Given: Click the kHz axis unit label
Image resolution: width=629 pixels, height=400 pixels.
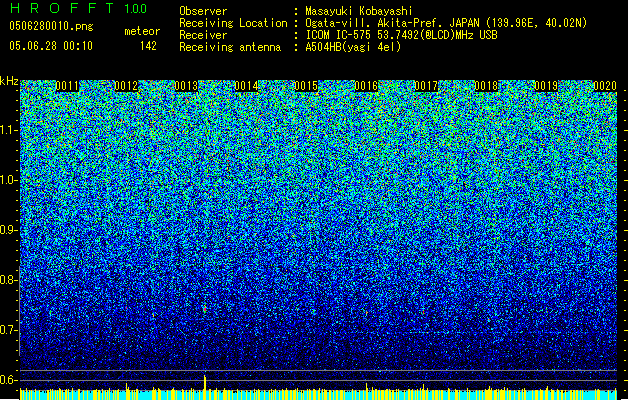Looking at the screenshot, I should [9, 81].
